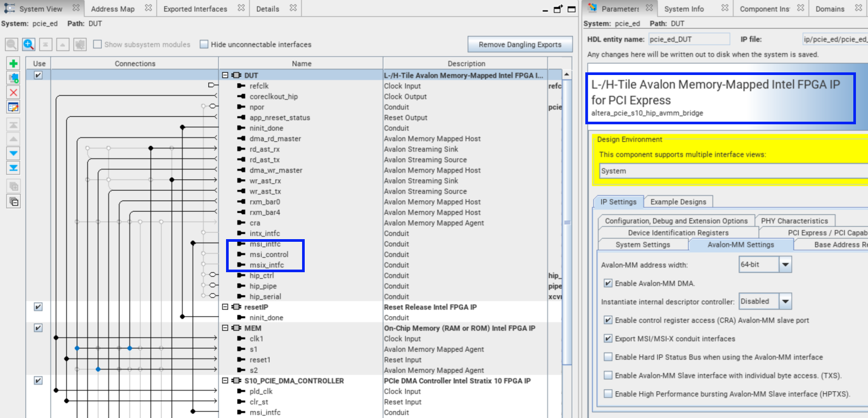Click the zoom out magnifier icon
Image resolution: width=868 pixels, height=418 pixels.
[12, 45]
